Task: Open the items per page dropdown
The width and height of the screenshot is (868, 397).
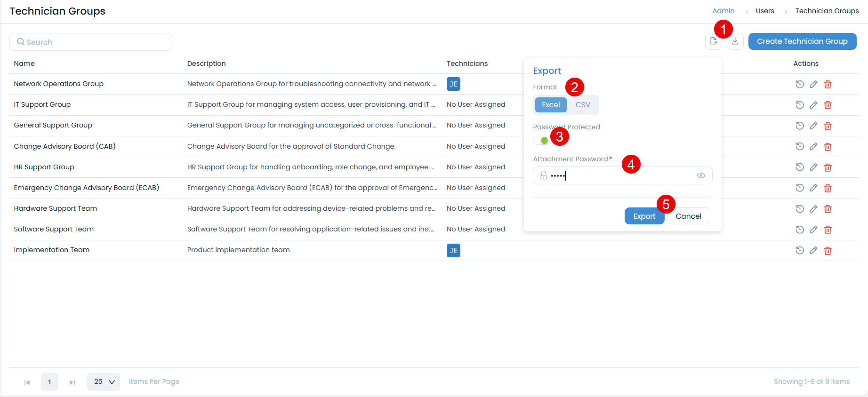Action: 104,382
